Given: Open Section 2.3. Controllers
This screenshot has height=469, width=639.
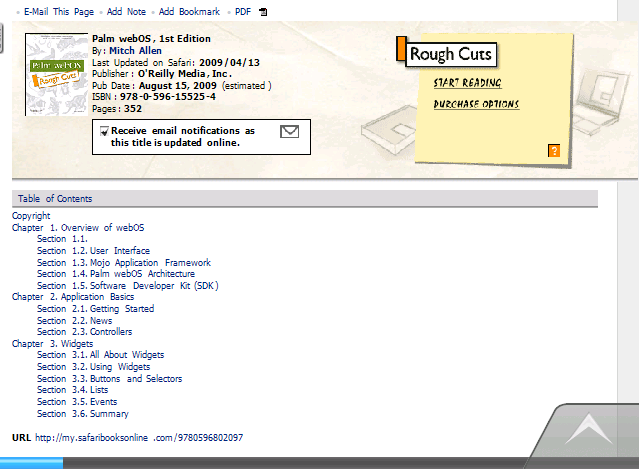Looking at the screenshot, I should (x=84, y=332).
